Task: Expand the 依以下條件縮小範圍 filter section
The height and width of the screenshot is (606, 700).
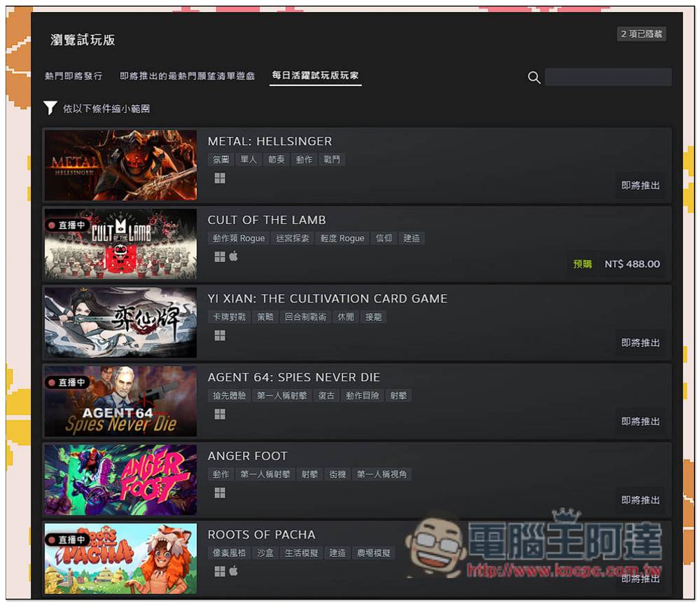Action: [104, 109]
